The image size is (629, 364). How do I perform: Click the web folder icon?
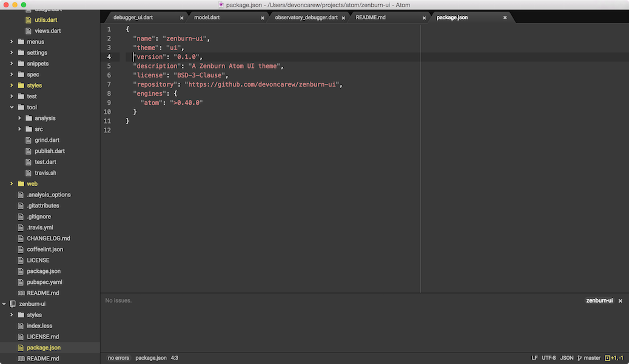[x=21, y=183]
